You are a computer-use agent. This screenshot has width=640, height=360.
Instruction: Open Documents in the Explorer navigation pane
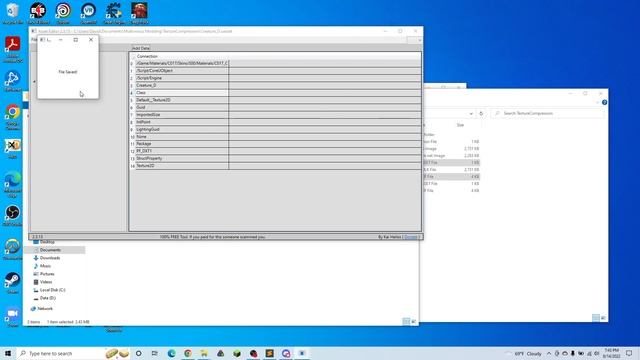point(50,250)
